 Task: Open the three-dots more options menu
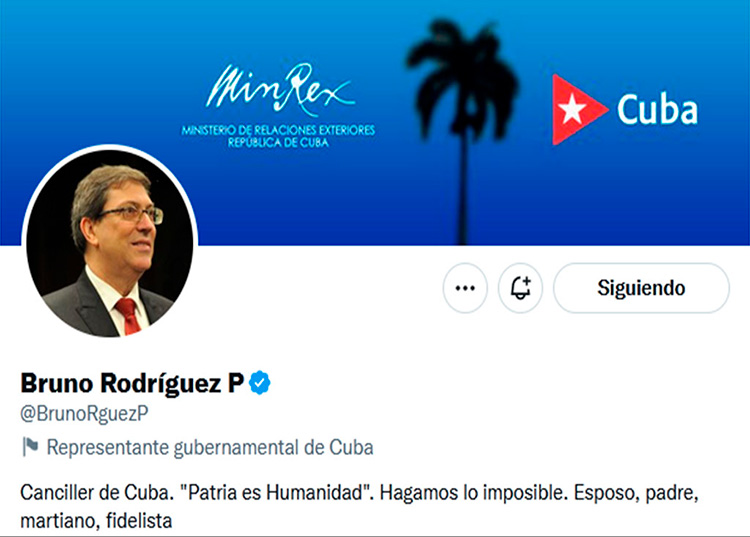coord(465,288)
